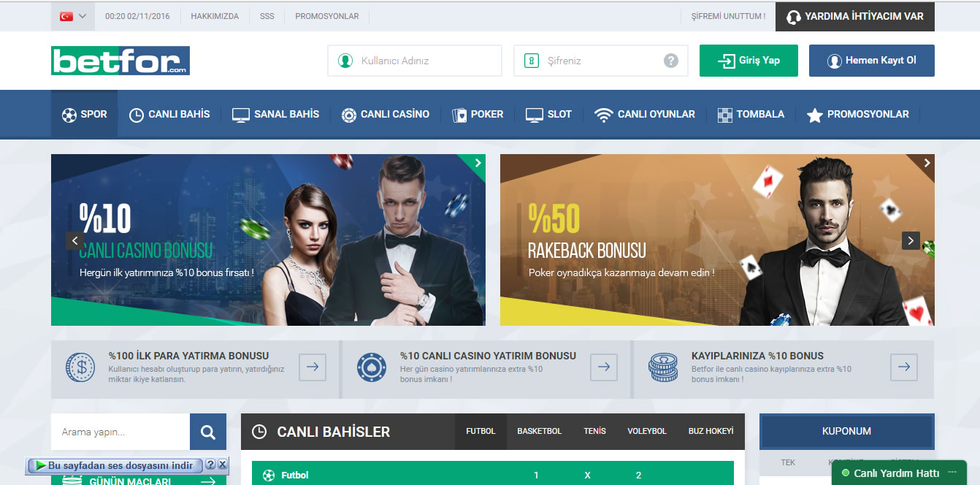This screenshot has width=980, height=485.
Task: Click next slide arrow on rakeback banner
Action: (911, 240)
